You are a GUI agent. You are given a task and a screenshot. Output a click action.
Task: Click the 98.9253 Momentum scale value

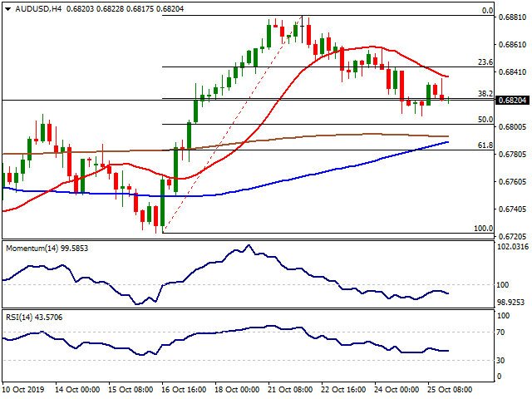click(x=510, y=302)
